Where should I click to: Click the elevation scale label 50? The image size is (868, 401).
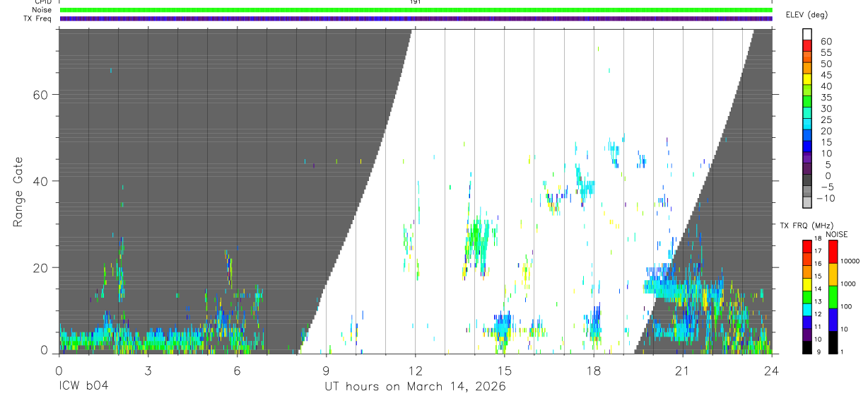click(826, 64)
